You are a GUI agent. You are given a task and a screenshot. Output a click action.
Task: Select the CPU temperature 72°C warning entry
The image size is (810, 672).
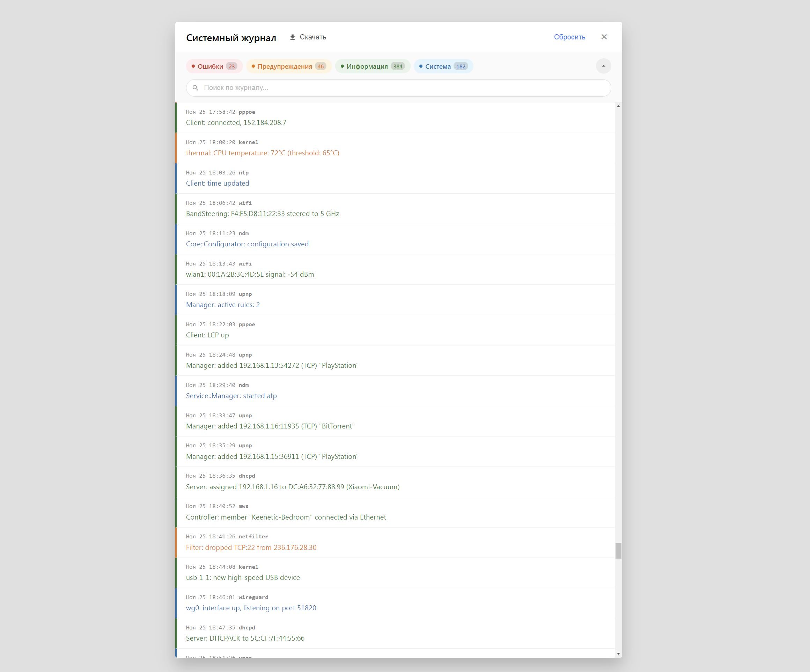pos(262,153)
